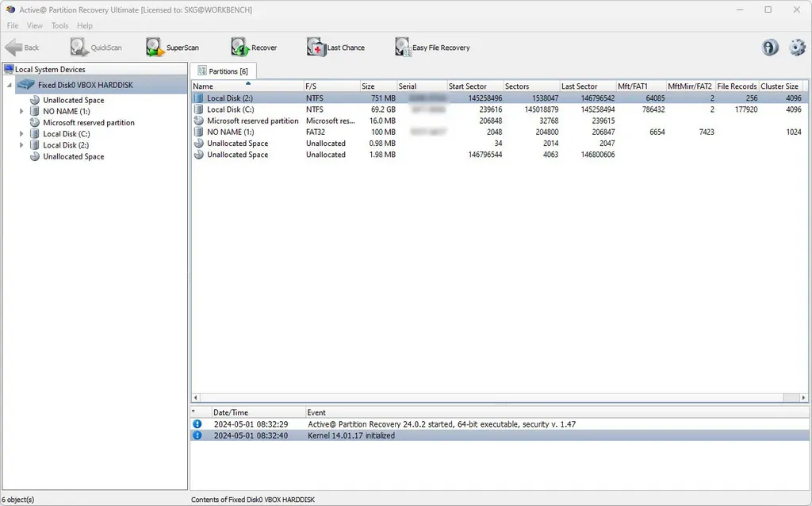The width and height of the screenshot is (812, 506).
Task: Click the Event log column header
Action: [x=557, y=412]
